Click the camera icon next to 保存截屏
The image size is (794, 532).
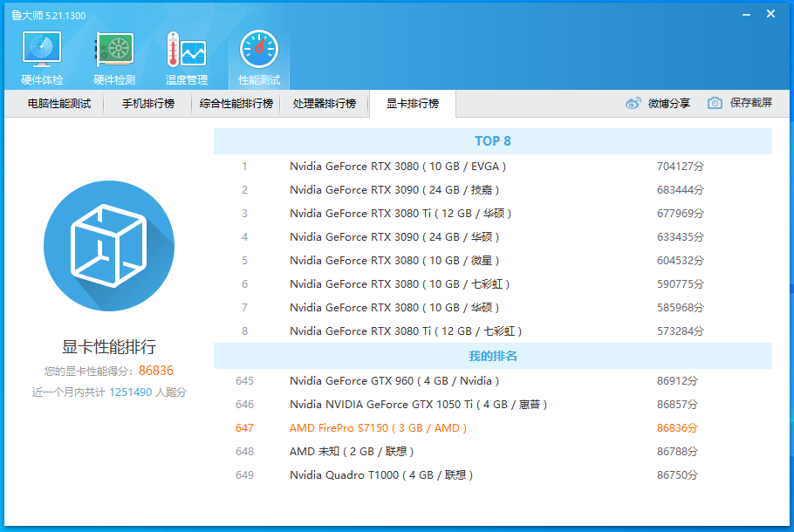(x=715, y=103)
